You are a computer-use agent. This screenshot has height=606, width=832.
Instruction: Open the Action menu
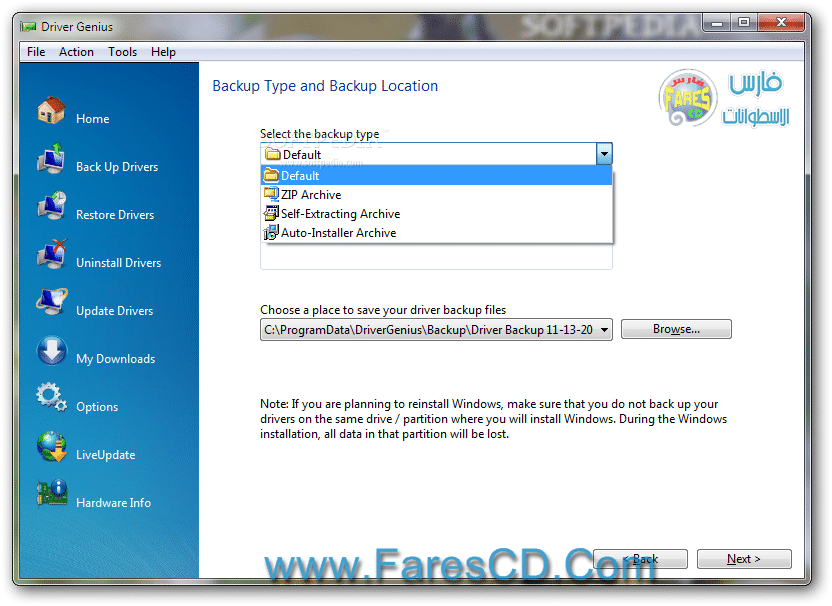(x=76, y=52)
